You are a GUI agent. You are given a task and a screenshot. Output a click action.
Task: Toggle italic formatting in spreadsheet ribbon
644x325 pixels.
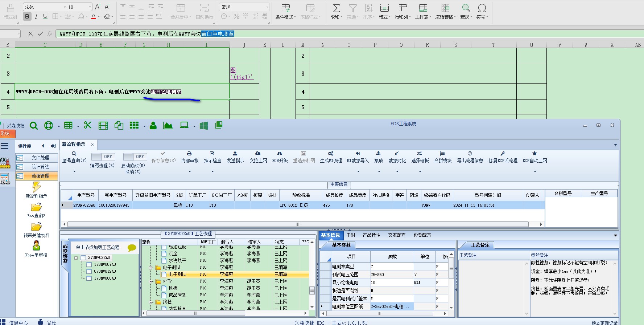pos(36,16)
